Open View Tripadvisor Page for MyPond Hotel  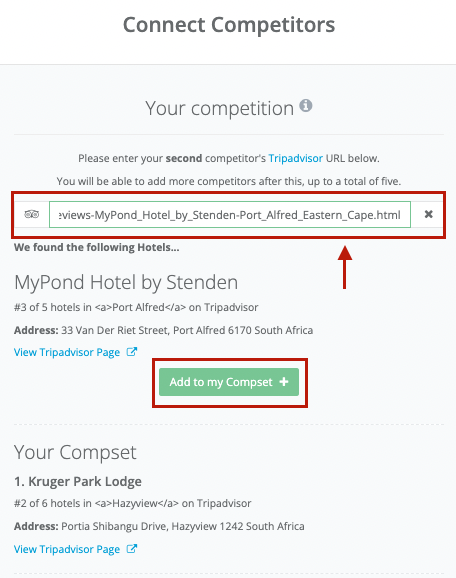(x=67, y=352)
